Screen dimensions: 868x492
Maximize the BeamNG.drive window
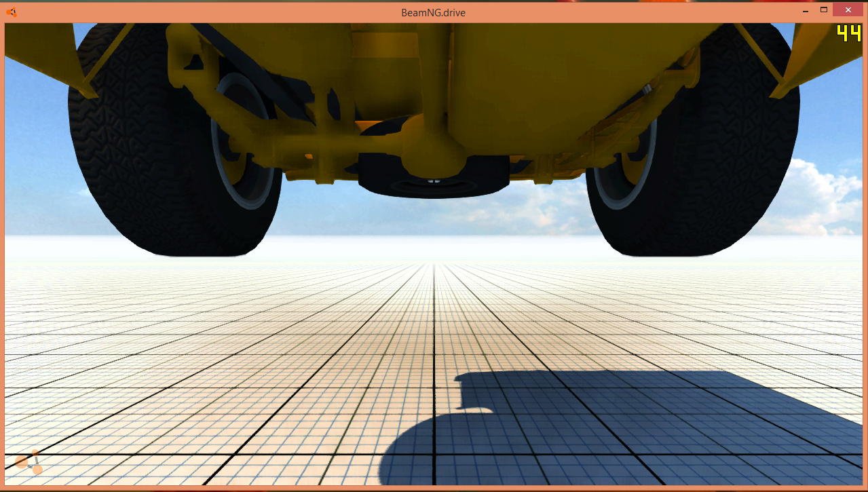click(824, 10)
